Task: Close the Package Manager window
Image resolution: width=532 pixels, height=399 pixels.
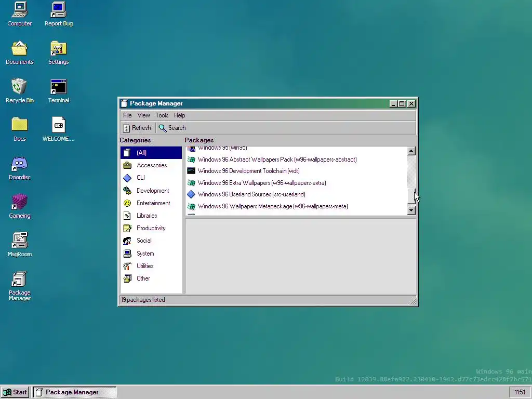Action: [411, 103]
